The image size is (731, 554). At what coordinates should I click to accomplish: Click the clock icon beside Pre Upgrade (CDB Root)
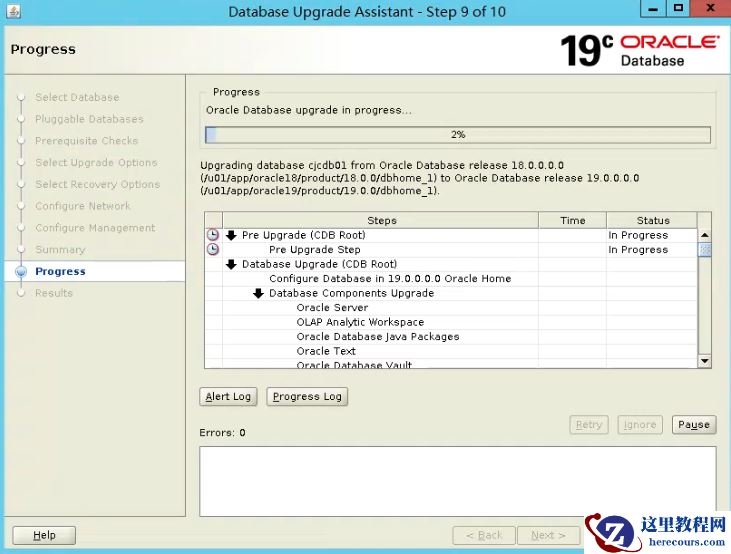point(213,235)
